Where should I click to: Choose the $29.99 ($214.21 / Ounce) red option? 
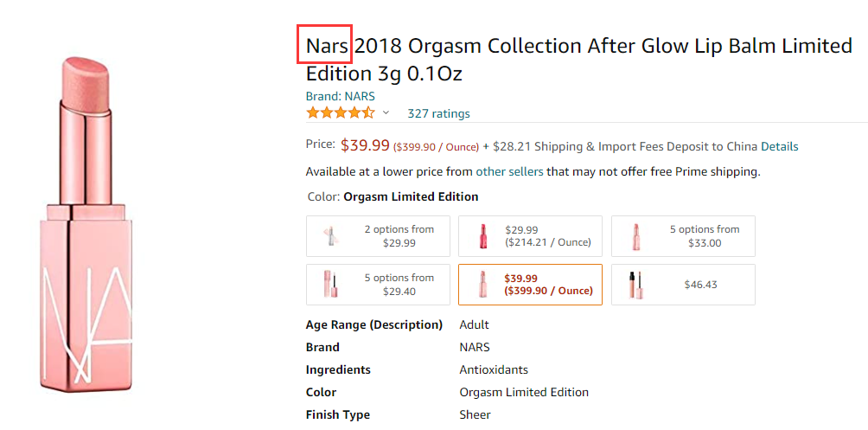(530, 236)
